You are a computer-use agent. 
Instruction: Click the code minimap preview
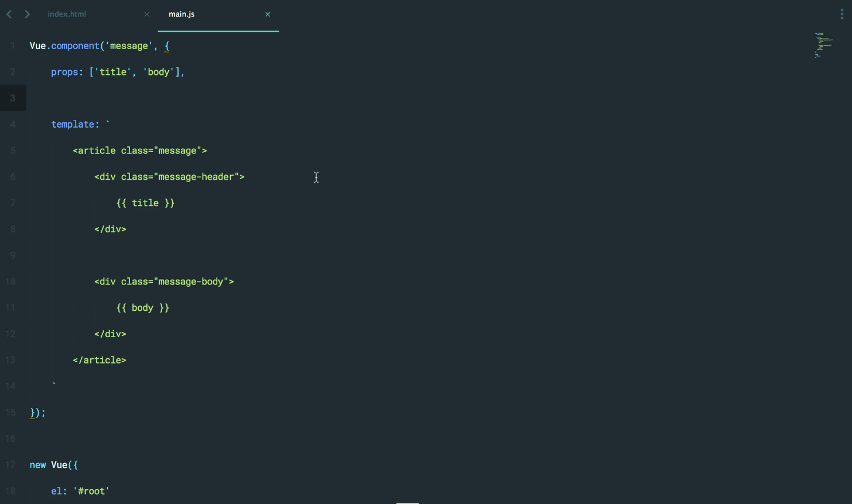823,45
